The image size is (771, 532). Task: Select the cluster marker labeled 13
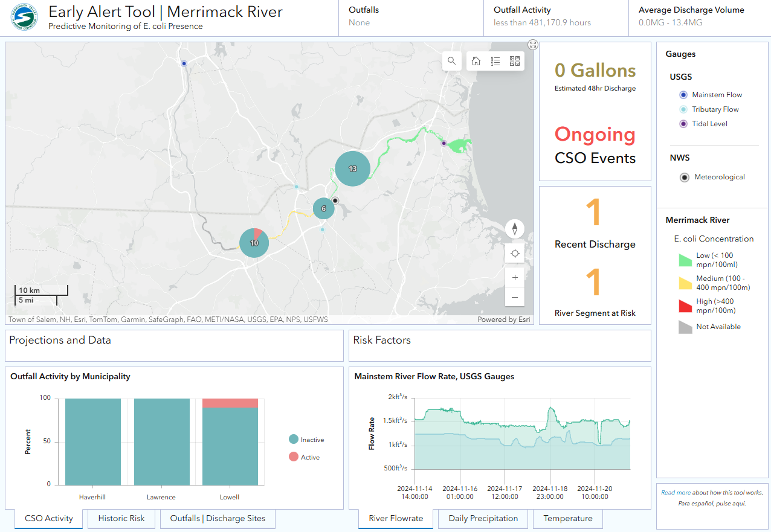tap(352, 168)
